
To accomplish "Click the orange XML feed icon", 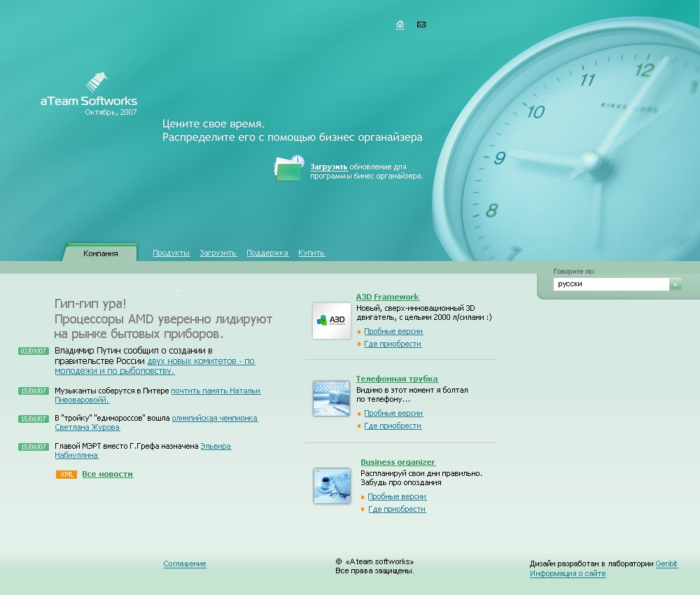I will tap(66, 475).
